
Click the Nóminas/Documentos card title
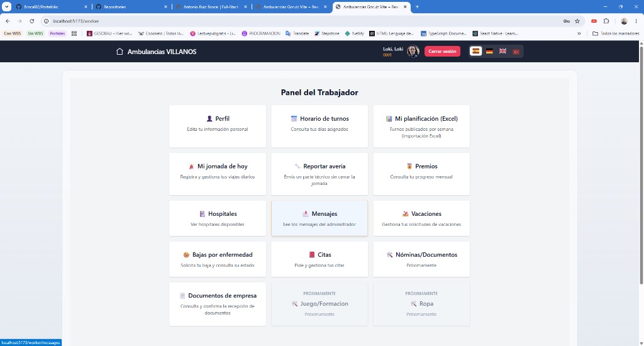click(x=426, y=254)
